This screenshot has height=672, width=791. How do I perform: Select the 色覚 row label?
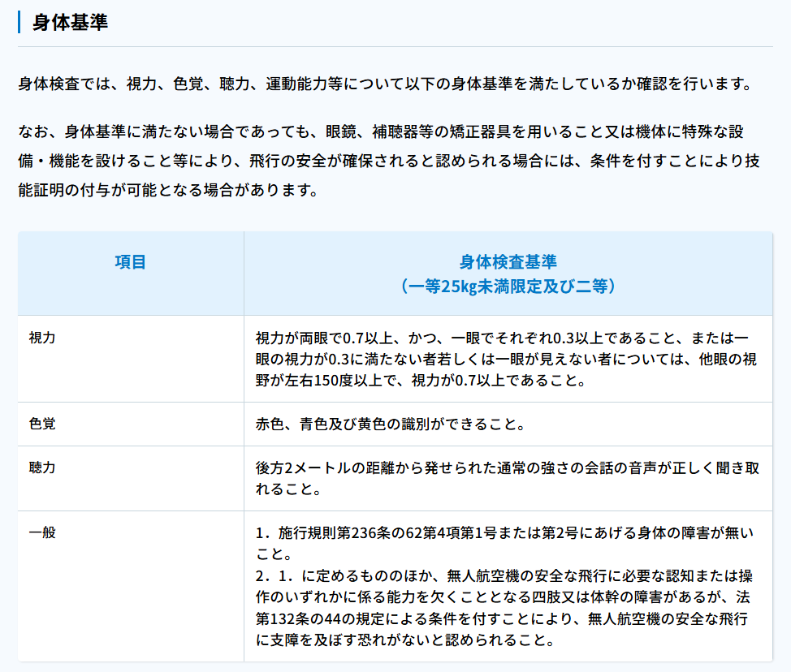coord(42,424)
